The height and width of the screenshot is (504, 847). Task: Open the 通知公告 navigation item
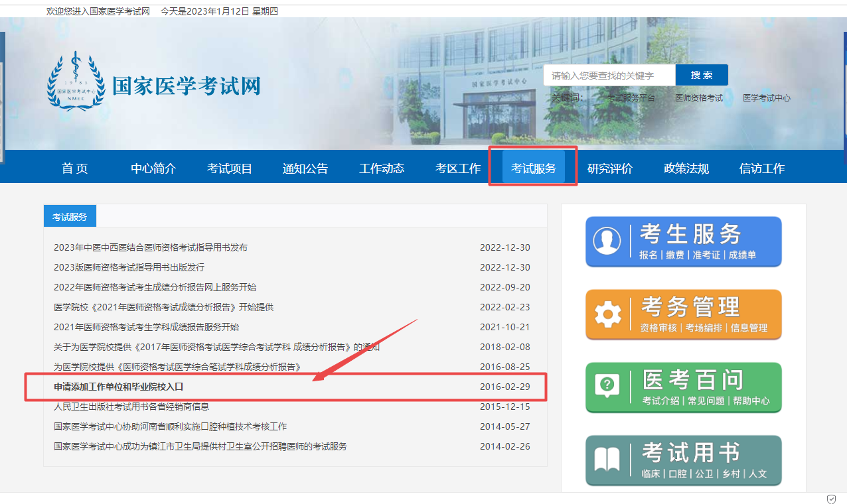[x=305, y=168]
